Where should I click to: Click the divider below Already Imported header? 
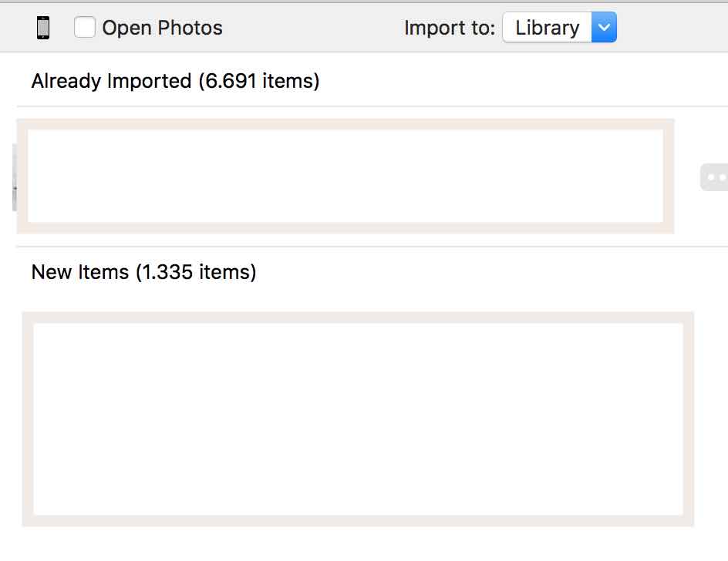(x=370, y=106)
